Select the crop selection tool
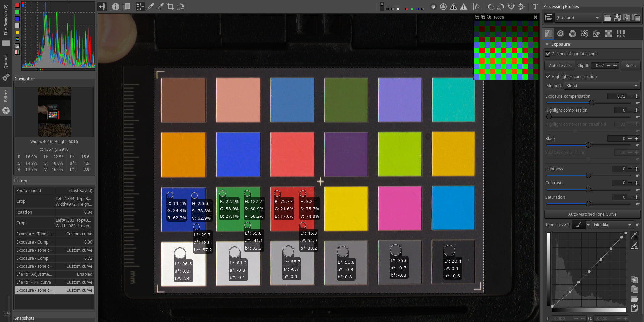The image size is (644, 322). pos(170,7)
